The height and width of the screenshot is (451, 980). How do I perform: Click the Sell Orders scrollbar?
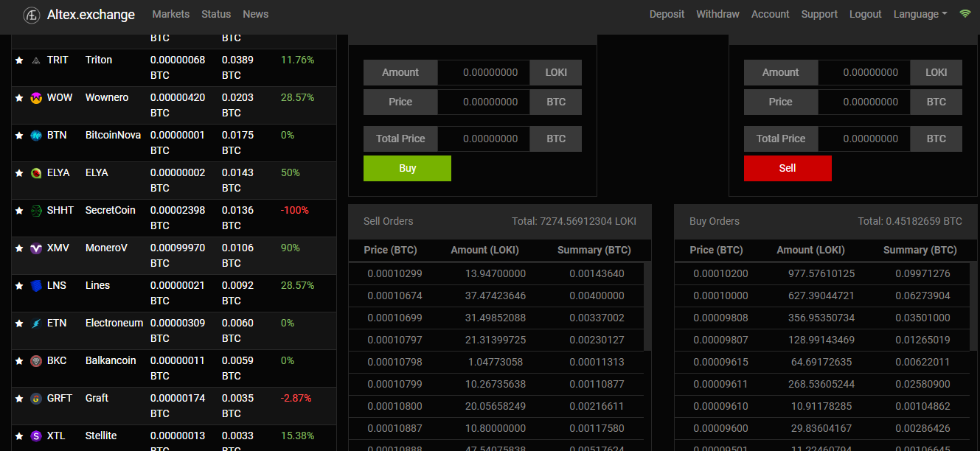647,307
